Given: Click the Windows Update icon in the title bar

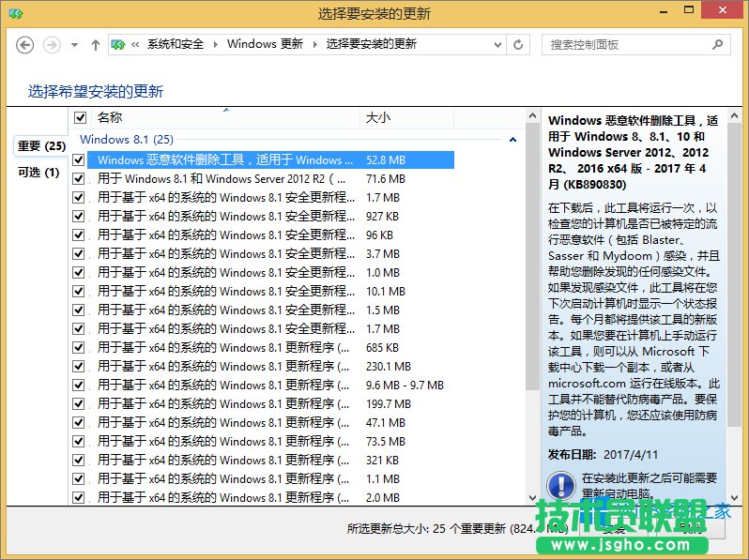Looking at the screenshot, I should coord(13,13).
